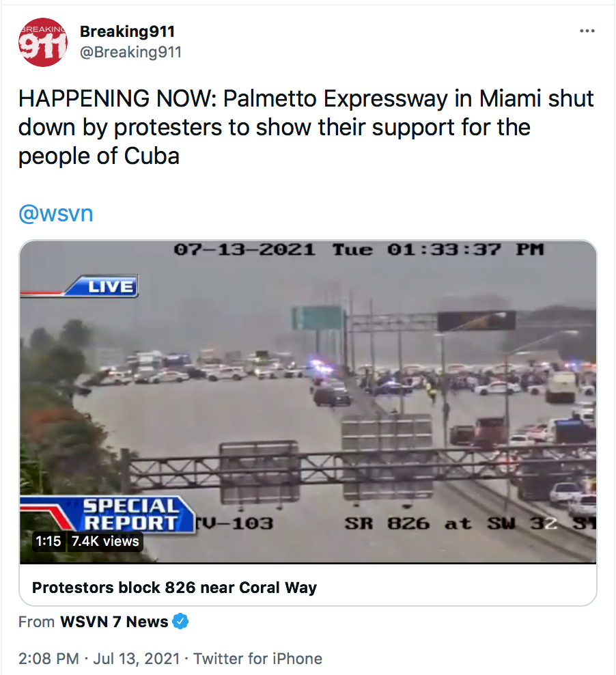Click the @Breaking911 handle
Screen dimensions: 616x675
pyautogui.click(x=130, y=52)
